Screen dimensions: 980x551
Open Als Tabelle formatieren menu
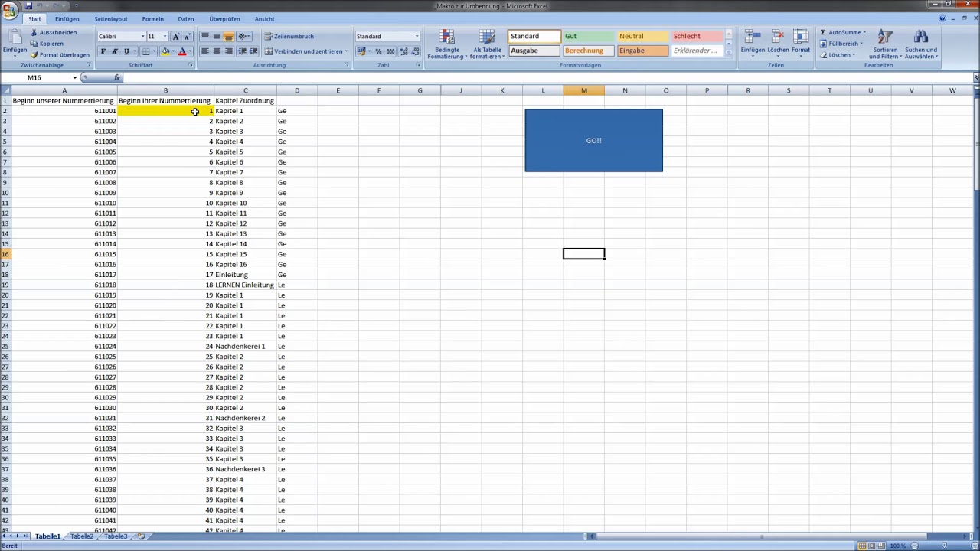click(x=487, y=44)
